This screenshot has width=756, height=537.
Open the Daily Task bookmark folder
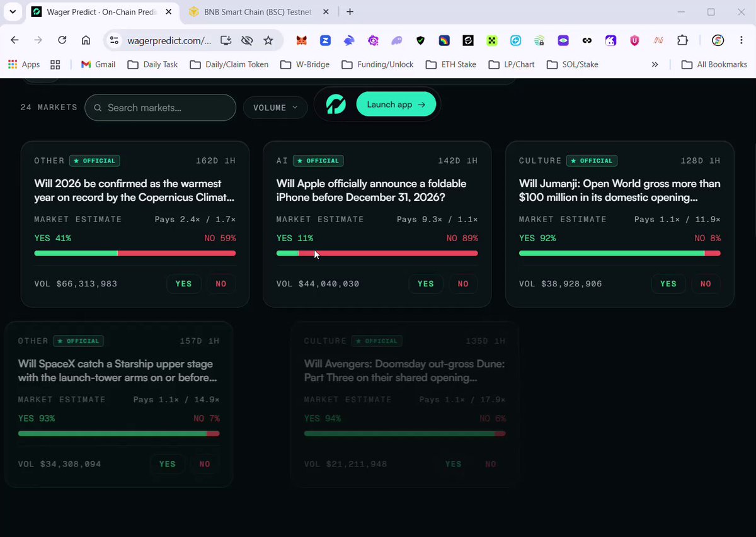(152, 64)
